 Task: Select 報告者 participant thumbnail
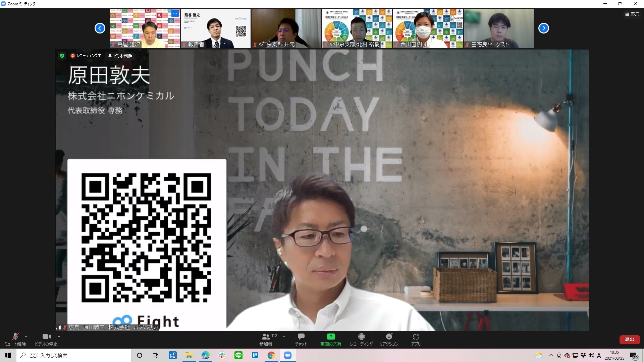click(x=216, y=28)
